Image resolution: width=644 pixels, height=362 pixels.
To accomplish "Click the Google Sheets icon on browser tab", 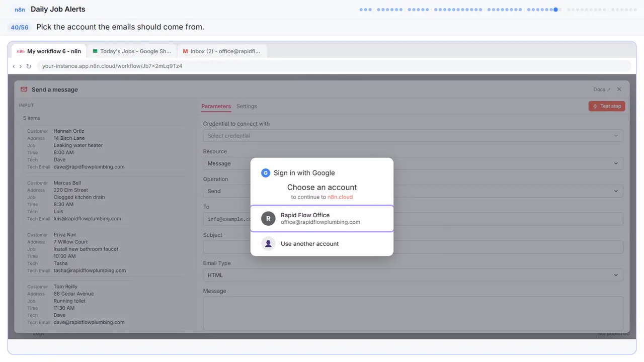I will click(x=95, y=51).
